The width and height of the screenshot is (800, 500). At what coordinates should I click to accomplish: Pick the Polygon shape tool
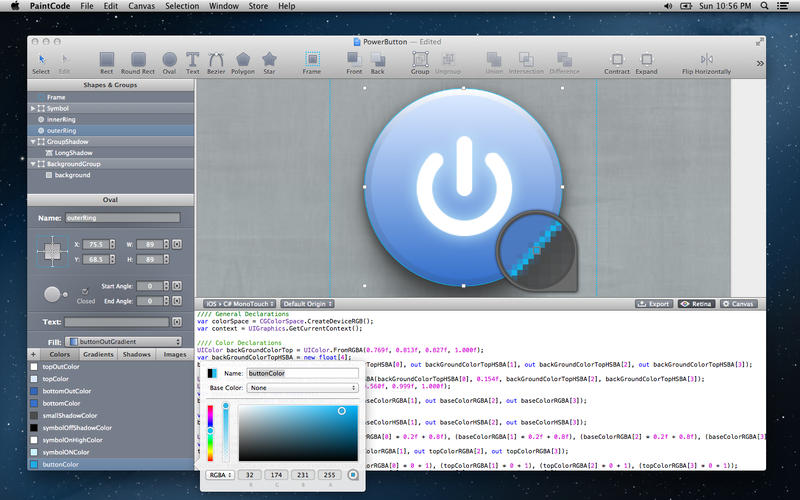pyautogui.click(x=241, y=61)
